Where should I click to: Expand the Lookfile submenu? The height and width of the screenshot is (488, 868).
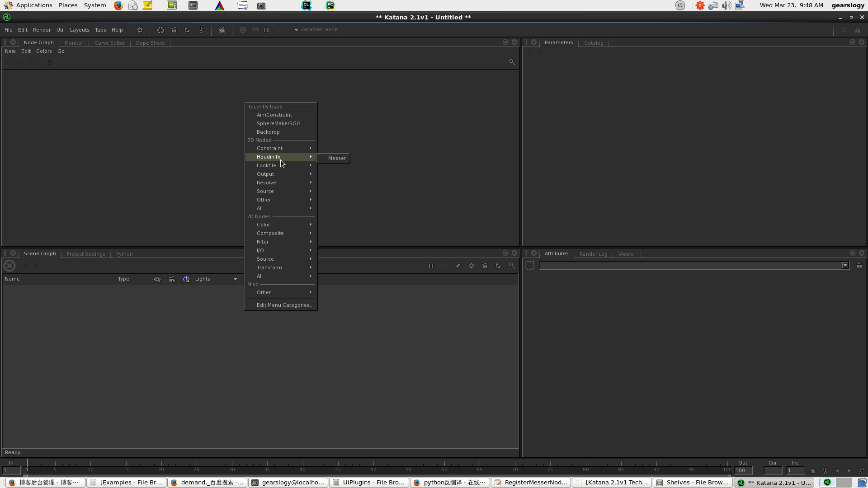point(281,165)
